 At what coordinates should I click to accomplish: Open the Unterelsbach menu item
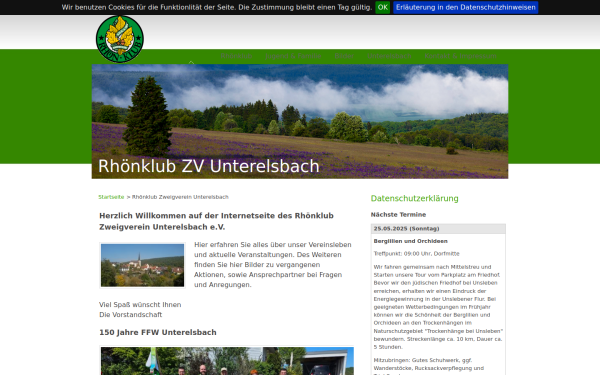(389, 56)
